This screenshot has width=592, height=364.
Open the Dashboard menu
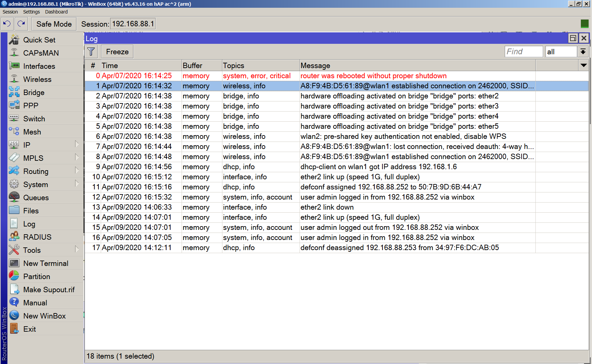point(56,12)
